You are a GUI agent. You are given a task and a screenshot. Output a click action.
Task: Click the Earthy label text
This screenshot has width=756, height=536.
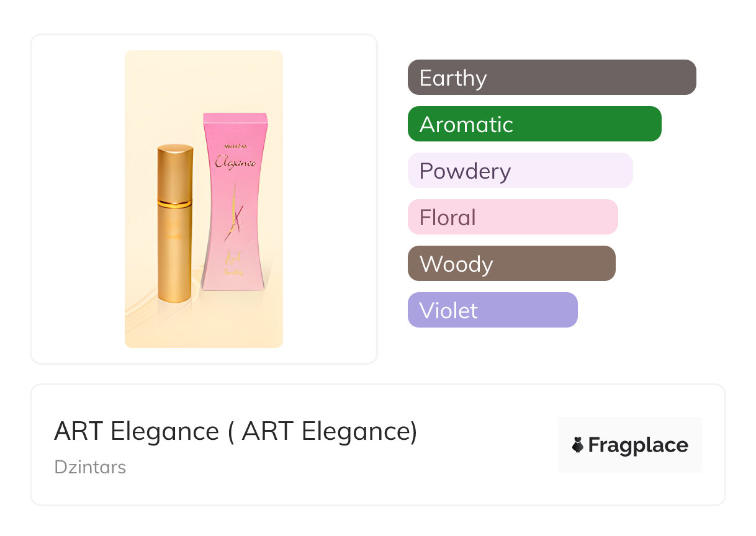[453, 78]
